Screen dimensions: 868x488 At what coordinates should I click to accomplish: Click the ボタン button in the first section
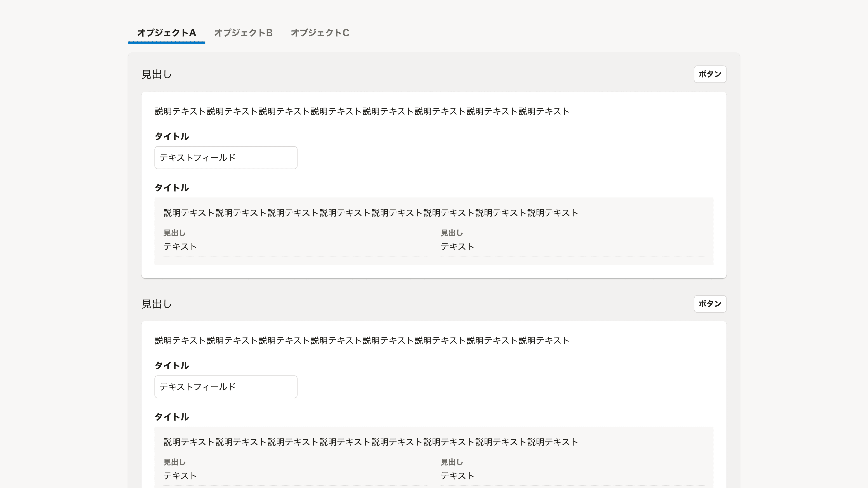710,74
